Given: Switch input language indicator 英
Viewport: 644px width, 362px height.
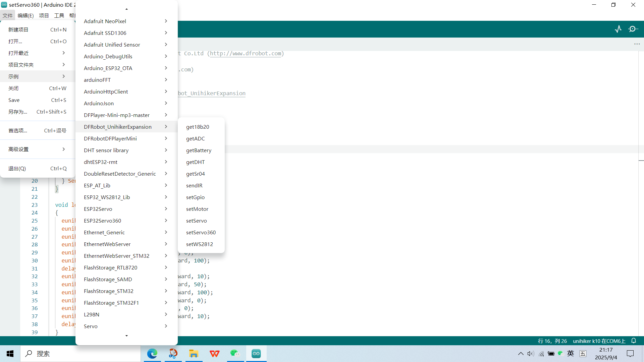Looking at the screenshot, I should tap(571, 353).
